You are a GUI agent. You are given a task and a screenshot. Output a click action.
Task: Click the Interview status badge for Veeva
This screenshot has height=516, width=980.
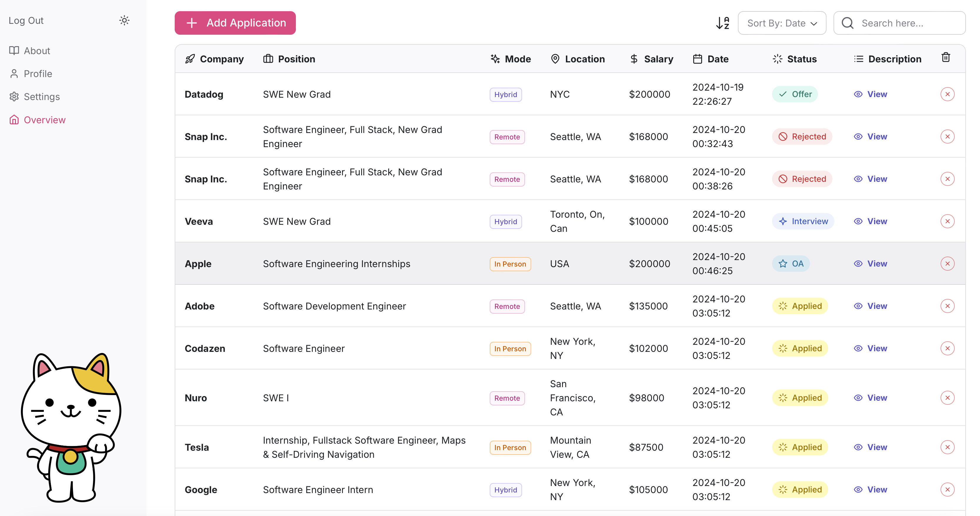click(803, 221)
